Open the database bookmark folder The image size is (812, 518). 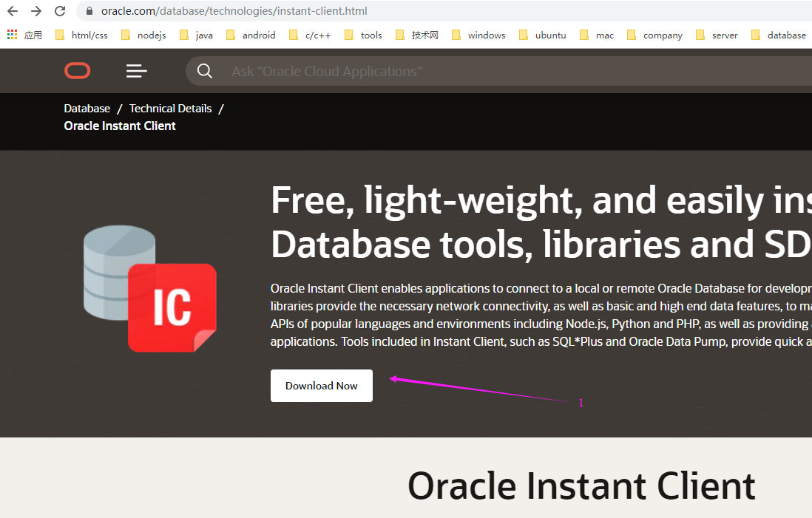pos(779,35)
